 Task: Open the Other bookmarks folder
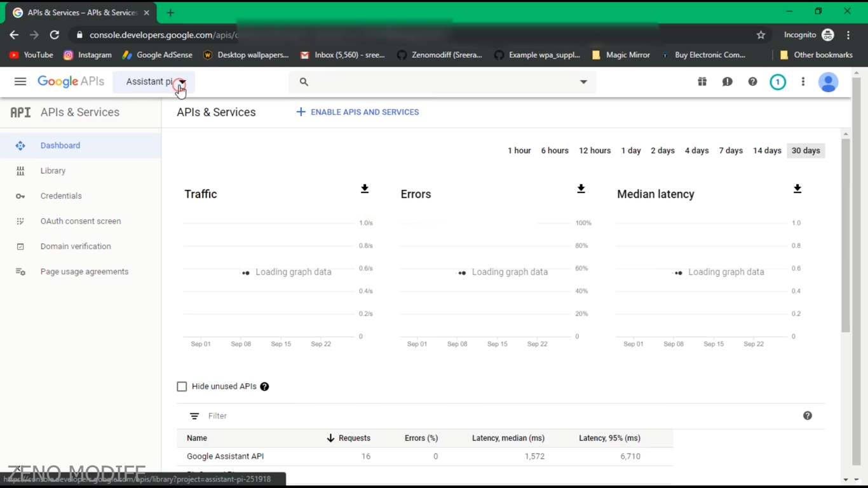click(816, 55)
